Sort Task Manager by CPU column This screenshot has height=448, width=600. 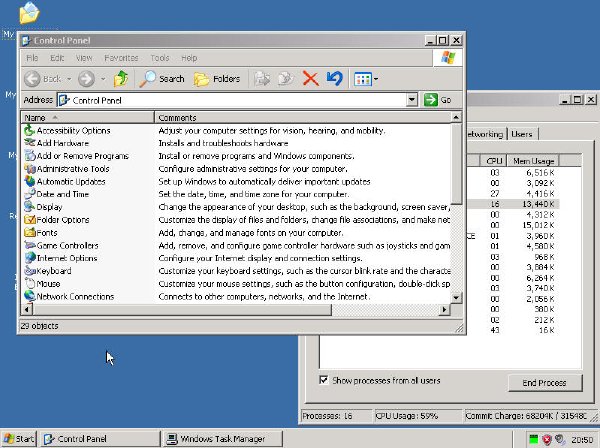(x=494, y=161)
